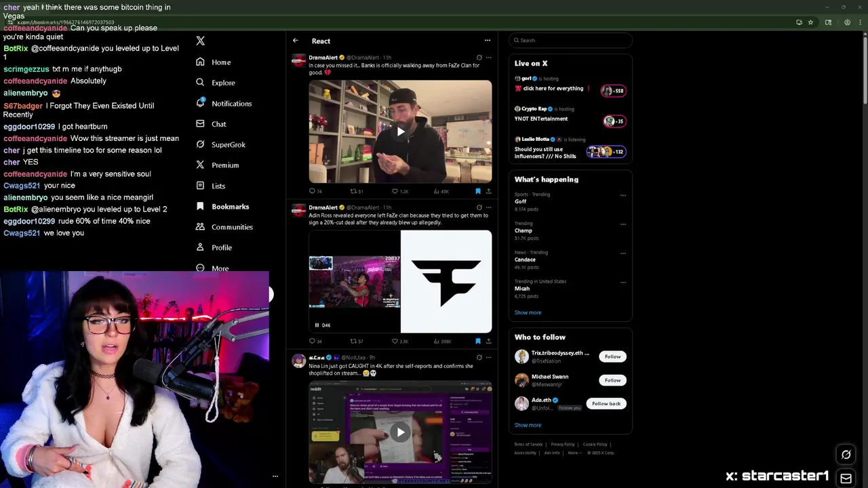
Task: Open Profile in the sidebar
Action: 214,247
